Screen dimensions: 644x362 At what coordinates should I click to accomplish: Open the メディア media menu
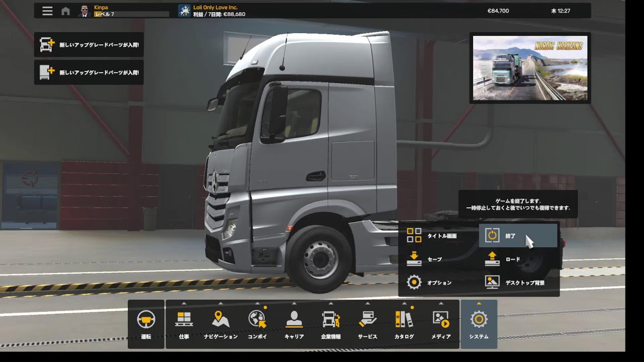(x=441, y=324)
